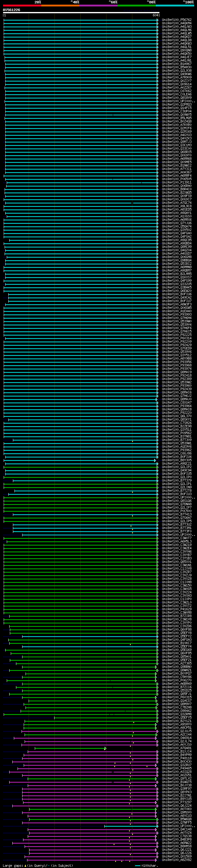The width and height of the screenshot is (197, 868).
Task: Open the hit UniRef100_A4QLW5
Action: pyautogui.click(x=177, y=33)
